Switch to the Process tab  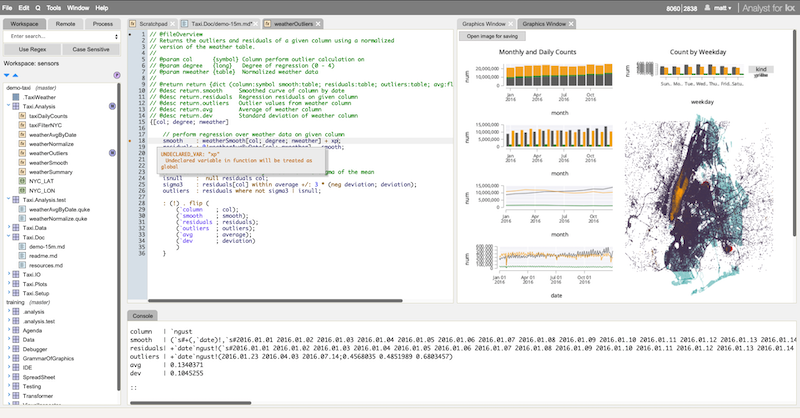coord(103,24)
